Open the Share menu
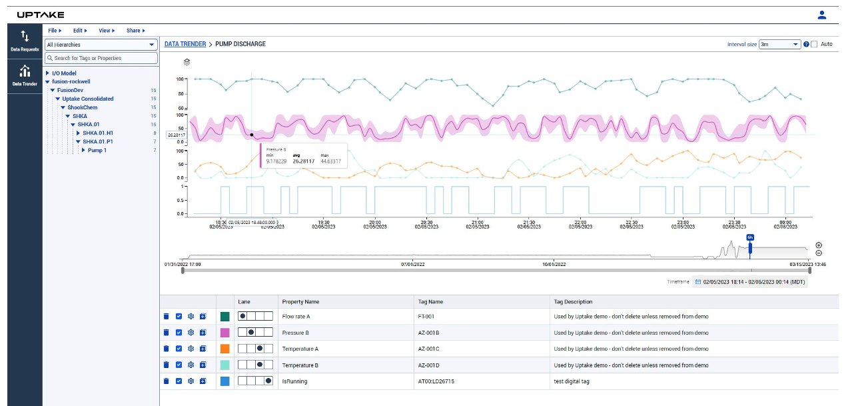Viewport: 868px width, 406px height. click(135, 31)
